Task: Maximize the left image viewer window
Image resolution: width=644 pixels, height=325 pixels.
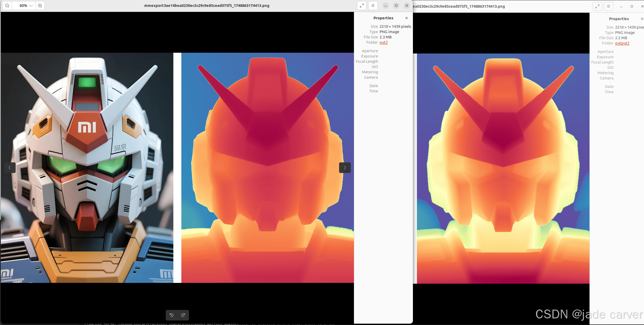Action: (396, 6)
